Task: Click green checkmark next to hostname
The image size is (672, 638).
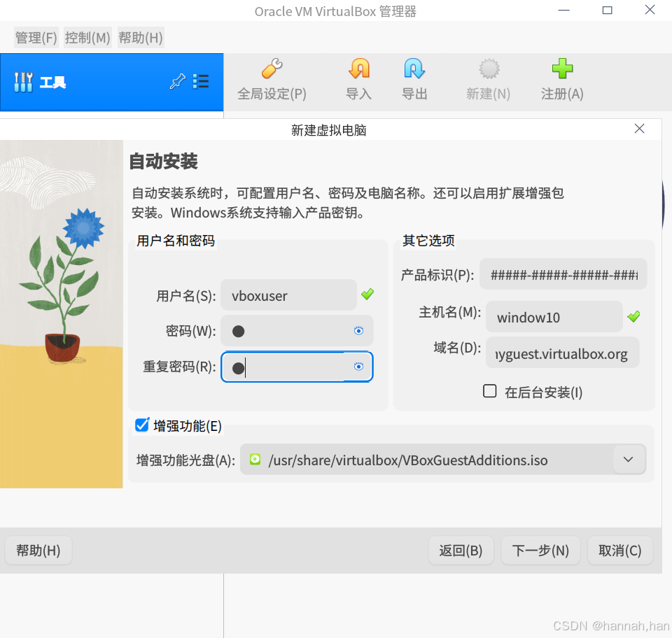Action: tap(633, 316)
